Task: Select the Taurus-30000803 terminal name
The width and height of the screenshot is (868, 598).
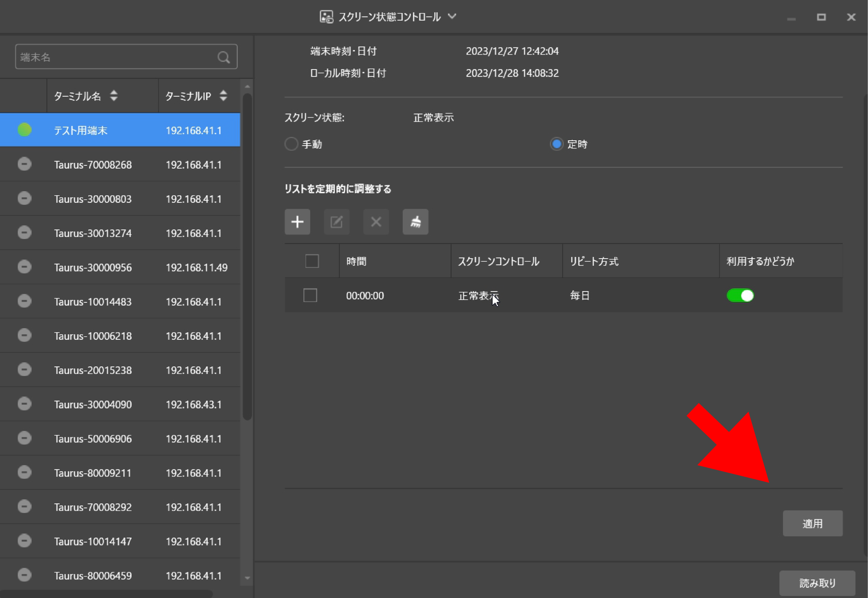Action: (93, 199)
